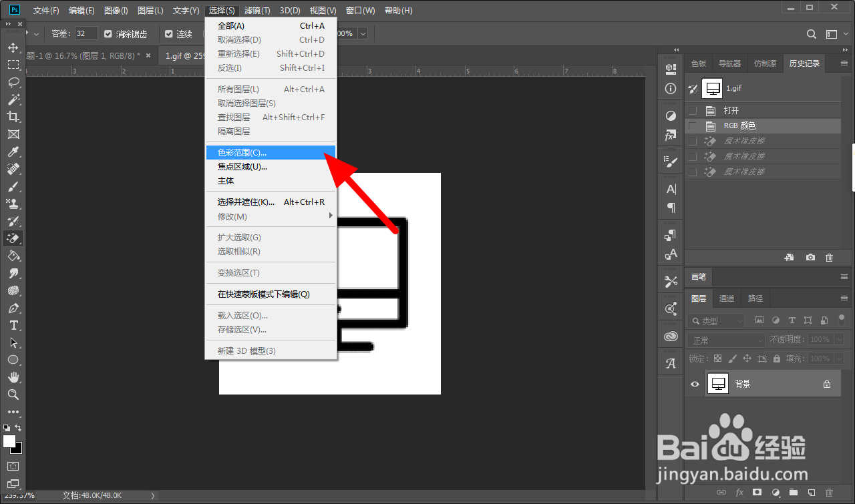The height and width of the screenshot is (504, 855).
Task: Open the Paragraph panel icon
Action: [x=671, y=208]
